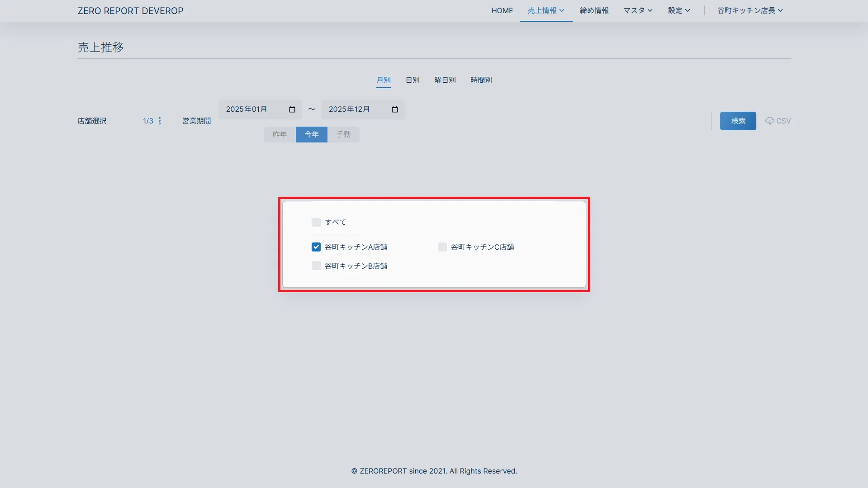Tick the 谷町キッチンC店舗 checkbox
This screenshot has height=488, width=868.
pos(442,247)
